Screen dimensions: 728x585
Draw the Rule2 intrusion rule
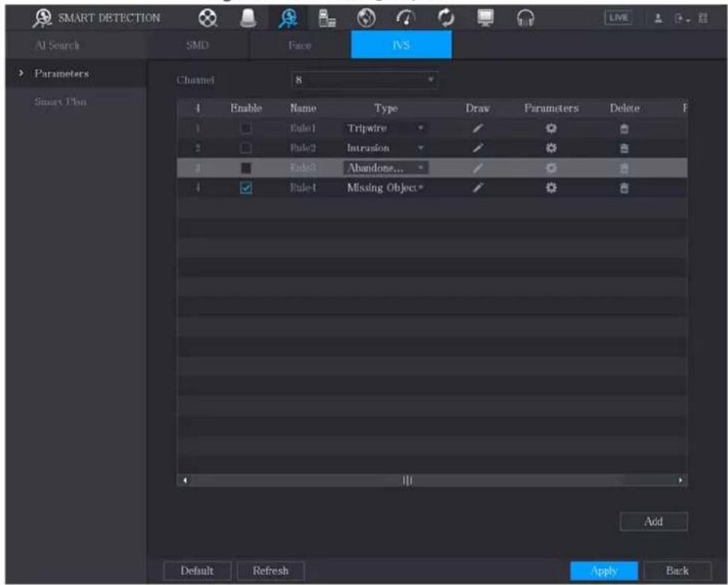(477, 148)
